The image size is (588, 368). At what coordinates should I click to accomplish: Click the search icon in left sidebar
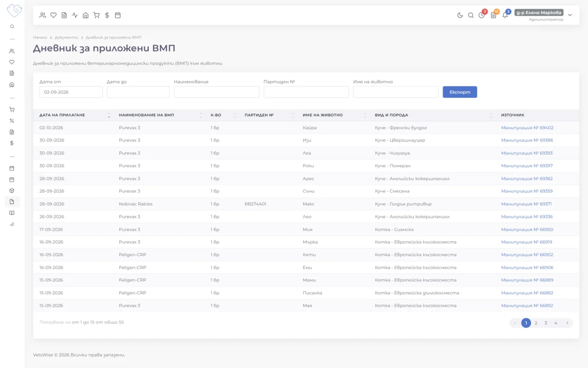coord(12,26)
